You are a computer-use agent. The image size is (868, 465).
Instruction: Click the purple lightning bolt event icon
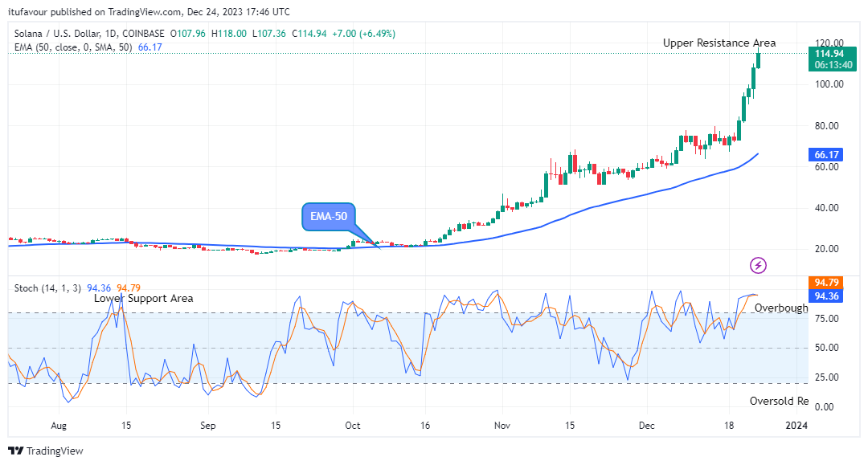pyautogui.click(x=758, y=265)
